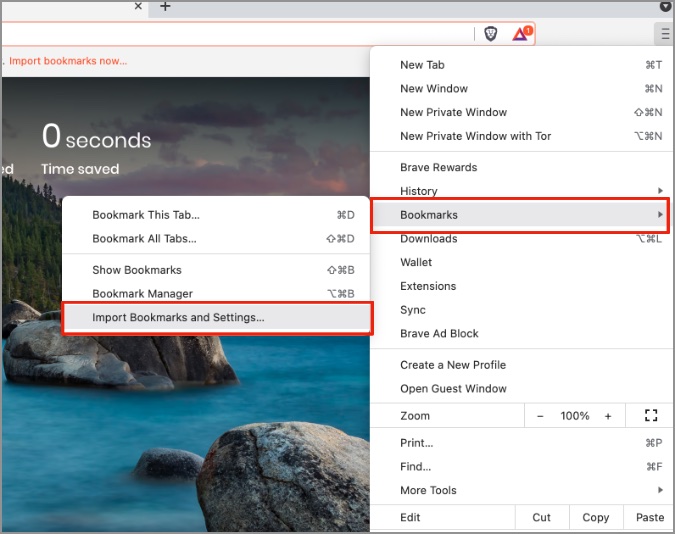Toggle Show Bookmarks

(216, 270)
